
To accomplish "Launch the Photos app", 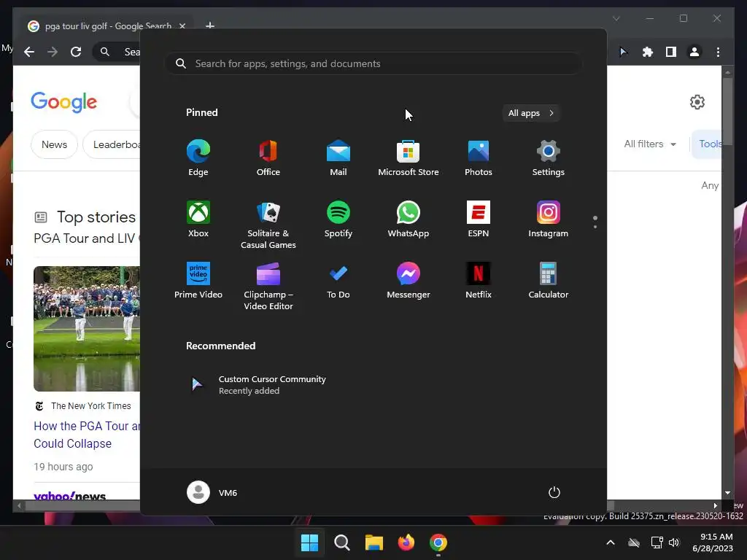I will click(x=479, y=158).
